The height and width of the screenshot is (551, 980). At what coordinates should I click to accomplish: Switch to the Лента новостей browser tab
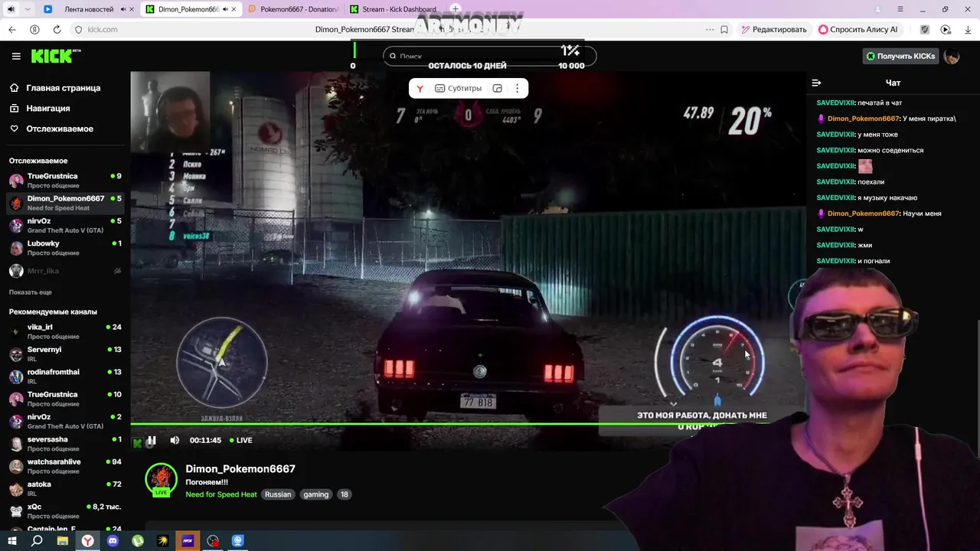point(88,9)
